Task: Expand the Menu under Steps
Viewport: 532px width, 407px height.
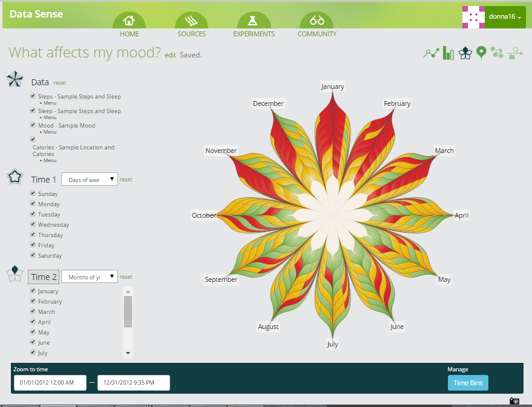Action: [48, 103]
